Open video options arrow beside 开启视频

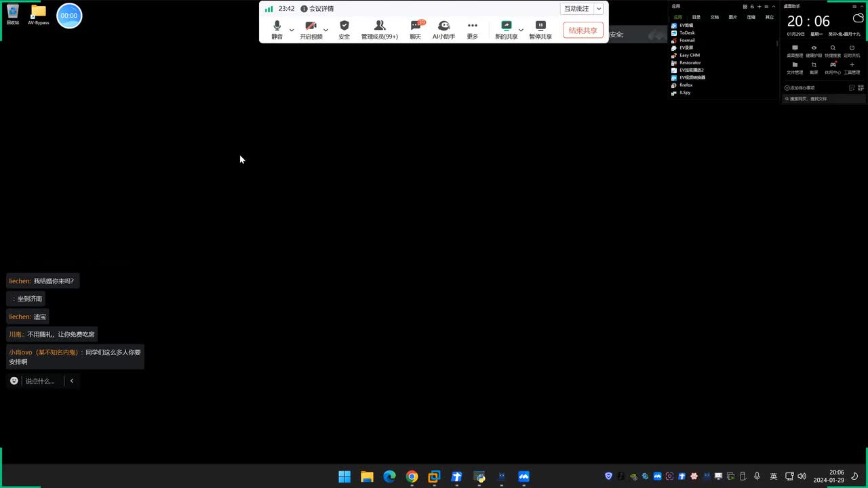pos(325,30)
